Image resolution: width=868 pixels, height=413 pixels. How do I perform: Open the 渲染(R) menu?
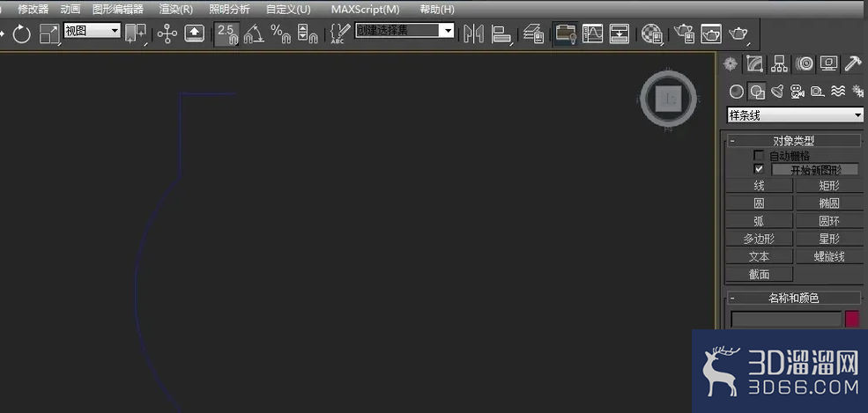(176, 10)
